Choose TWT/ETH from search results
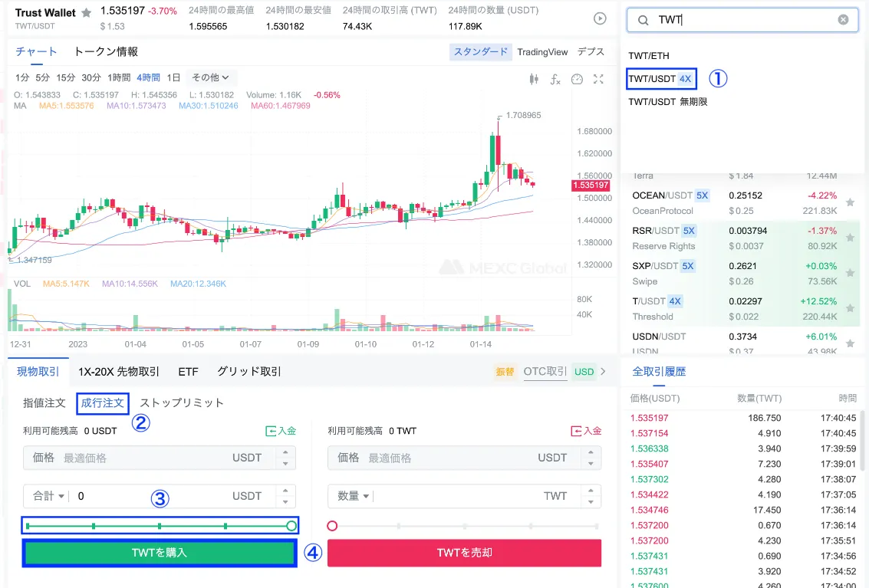 coord(649,56)
